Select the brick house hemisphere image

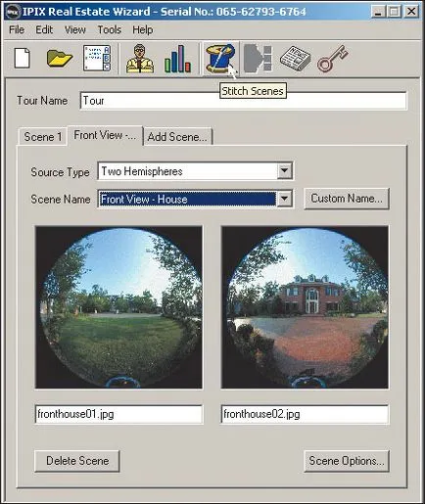[305, 307]
